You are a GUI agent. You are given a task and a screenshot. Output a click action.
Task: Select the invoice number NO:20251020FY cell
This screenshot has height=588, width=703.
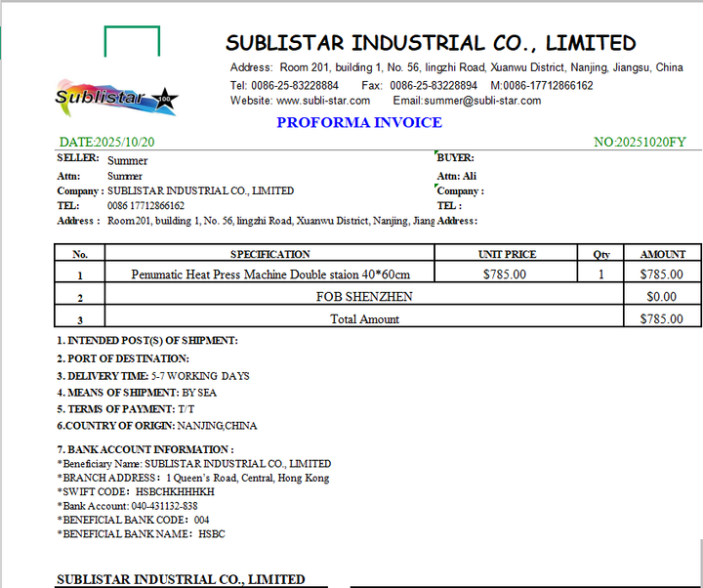click(640, 143)
